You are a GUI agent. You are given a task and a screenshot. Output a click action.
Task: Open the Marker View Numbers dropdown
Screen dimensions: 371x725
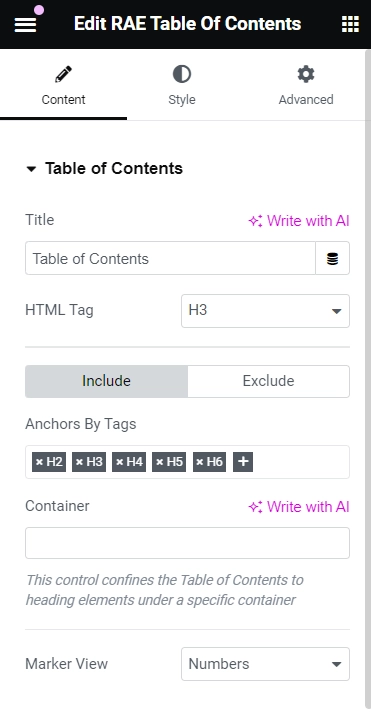coord(265,664)
